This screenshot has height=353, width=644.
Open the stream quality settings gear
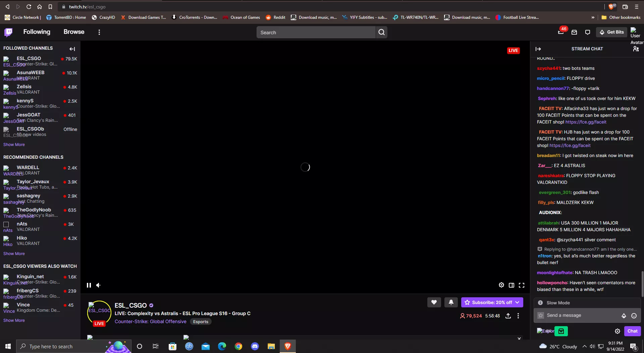click(501, 285)
